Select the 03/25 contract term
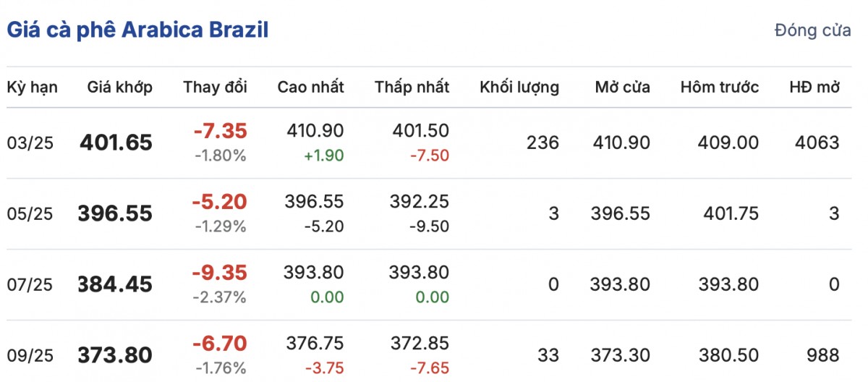868x382 pixels. click(30, 143)
